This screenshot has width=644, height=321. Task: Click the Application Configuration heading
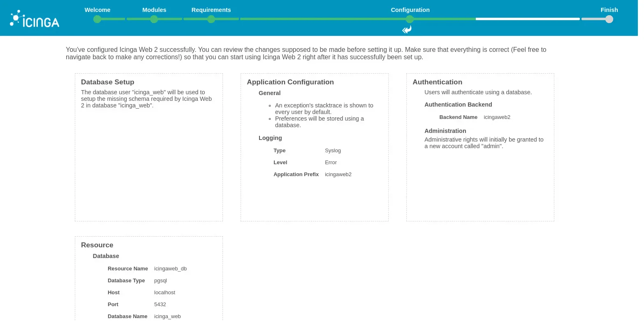tap(290, 82)
